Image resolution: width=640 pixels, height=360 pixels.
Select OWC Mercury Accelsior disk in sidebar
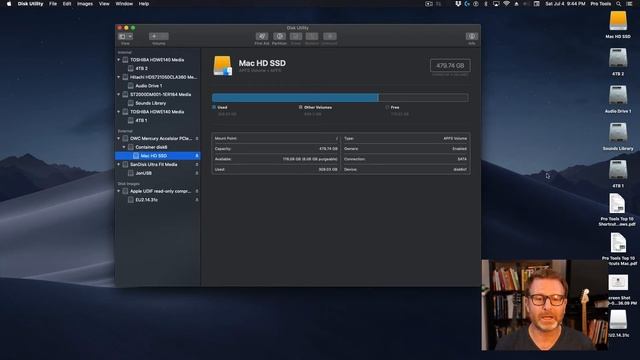pyautogui.click(x=158, y=139)
